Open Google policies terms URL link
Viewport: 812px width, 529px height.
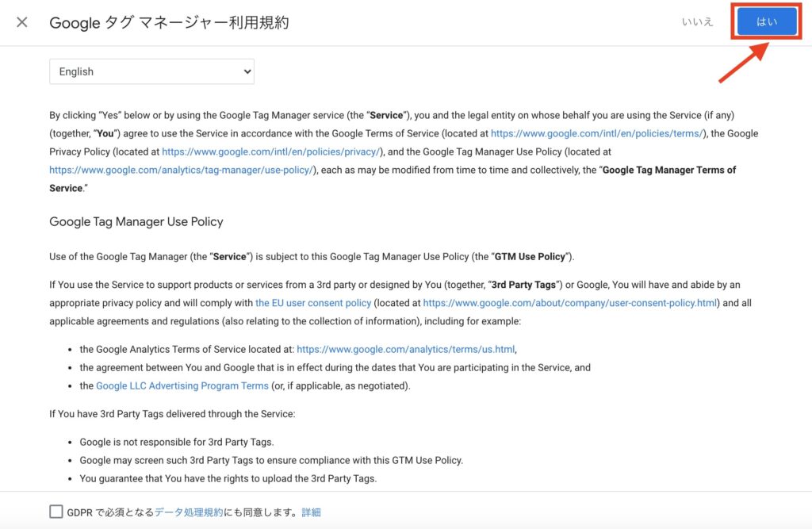pyautogui.click(x=597, y=134)
